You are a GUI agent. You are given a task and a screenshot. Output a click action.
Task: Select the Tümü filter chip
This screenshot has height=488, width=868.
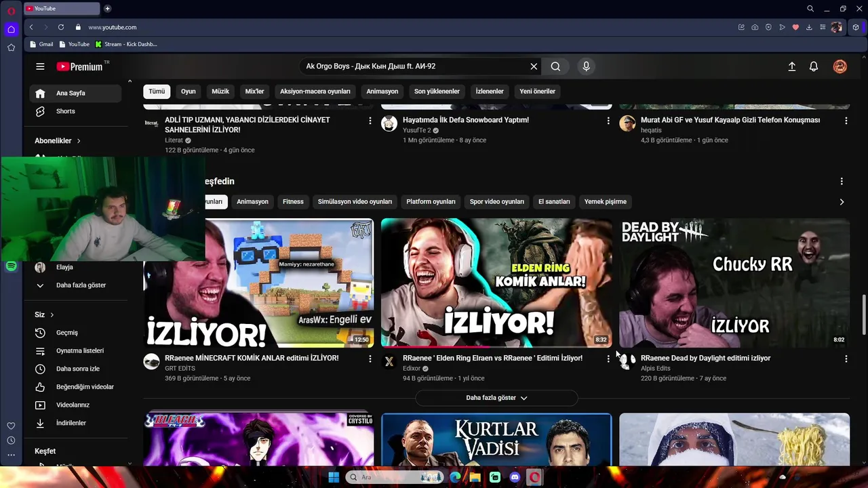pyautogui.click(x=157, y=91)
